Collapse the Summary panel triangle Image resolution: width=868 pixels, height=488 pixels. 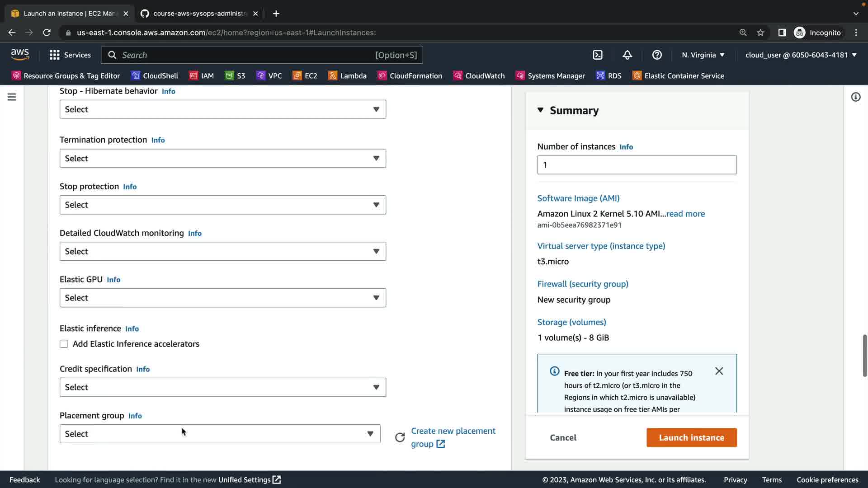click(x=540, y=110)
